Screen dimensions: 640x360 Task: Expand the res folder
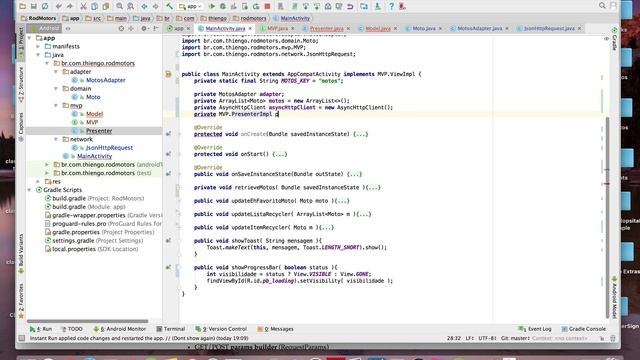[x=38, y=182]
